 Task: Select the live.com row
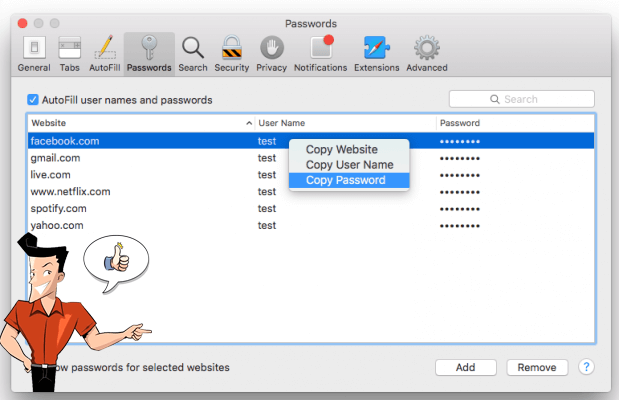pyautogui.click(x=311, y=175)
